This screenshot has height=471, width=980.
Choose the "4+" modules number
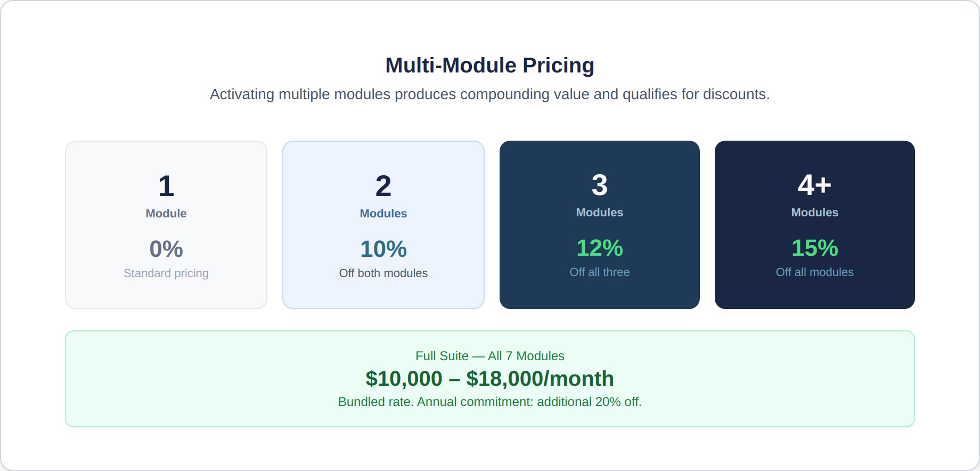pos(814,185)
